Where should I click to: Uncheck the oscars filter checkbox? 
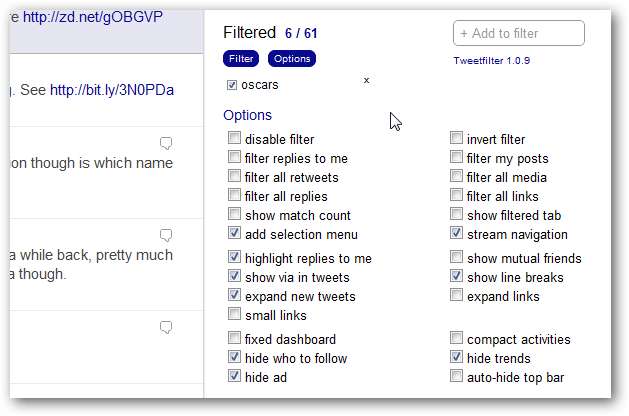tap(233, 85)
